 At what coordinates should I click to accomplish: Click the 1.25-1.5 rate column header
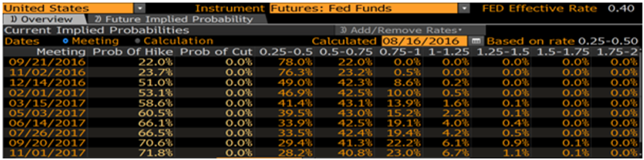coord(503,52)
